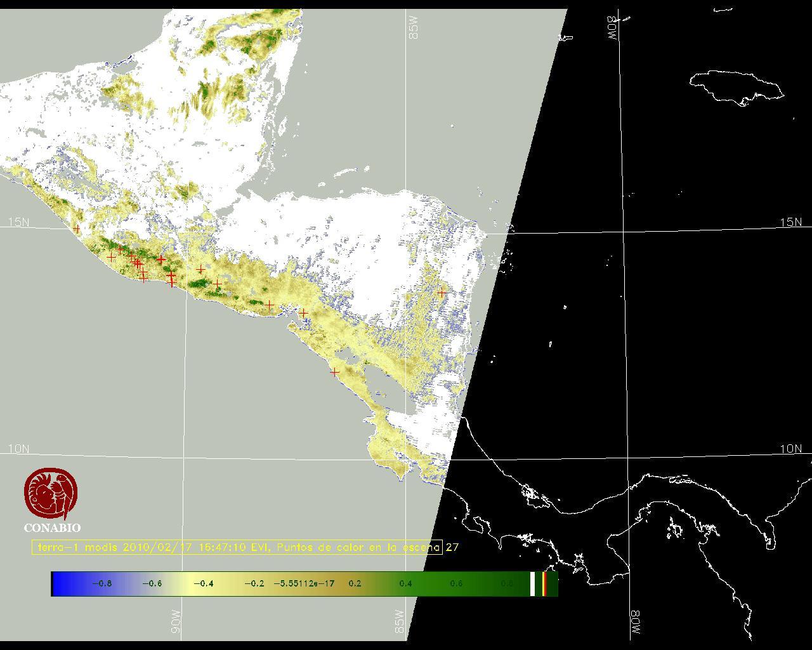Viewport: 812px width, 650px height.
Task: Click the red hotspot on Nicaragua's Pacific coast
Action: 334,372
